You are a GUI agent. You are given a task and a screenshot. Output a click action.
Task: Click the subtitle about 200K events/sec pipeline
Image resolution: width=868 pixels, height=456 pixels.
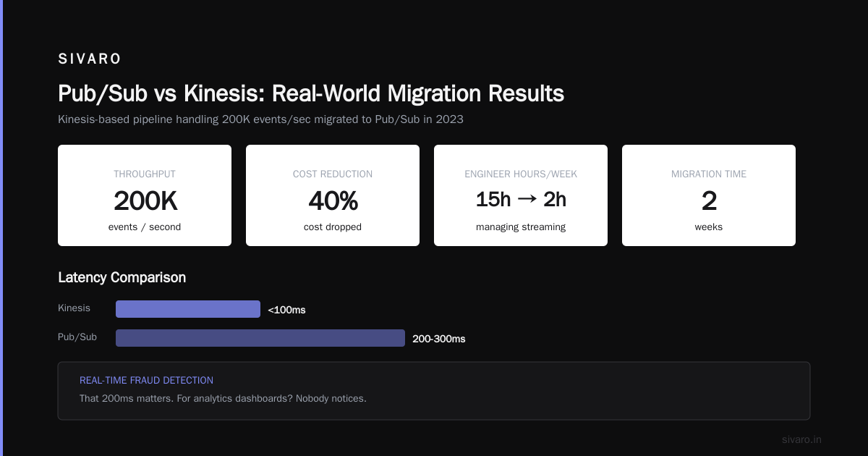pos(260,119)
